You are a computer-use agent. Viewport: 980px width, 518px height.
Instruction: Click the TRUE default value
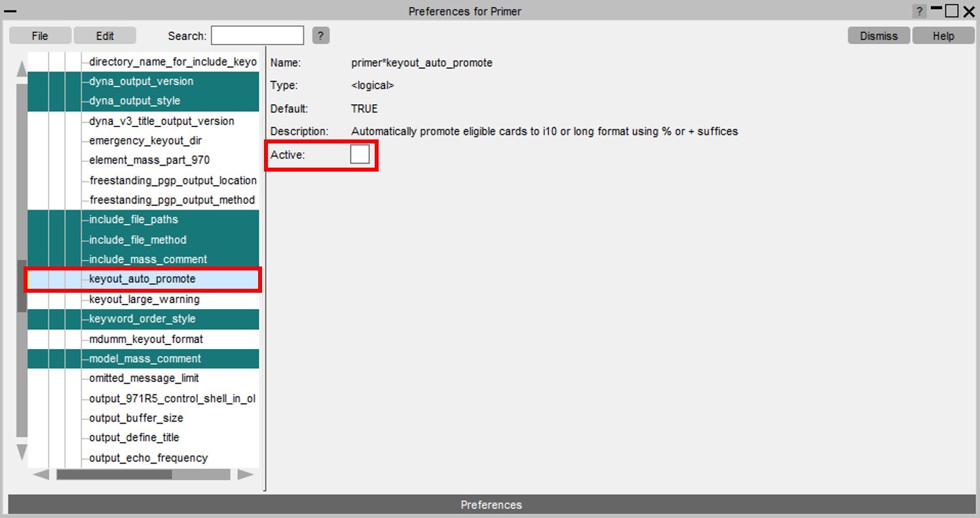(364, 109)
